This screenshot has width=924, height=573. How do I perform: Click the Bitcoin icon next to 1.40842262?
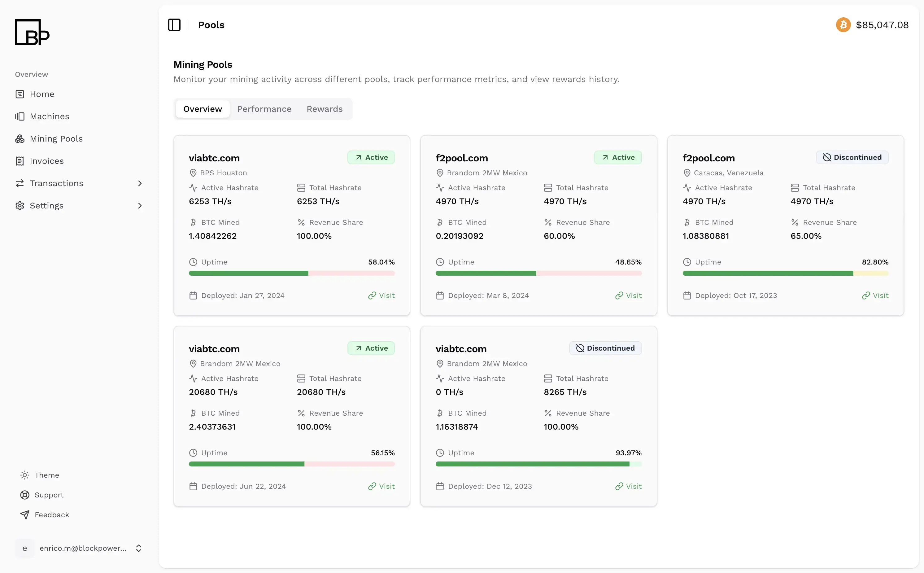pos(193,222)
